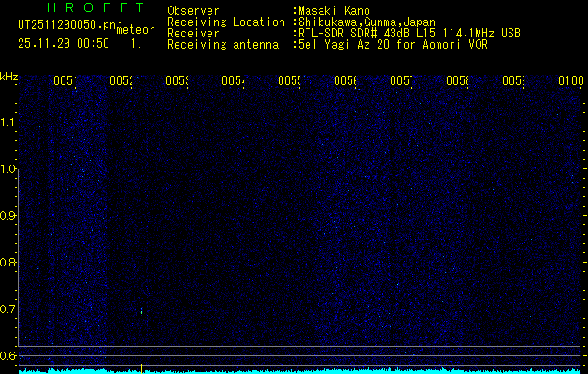The image size is (588, 374).
Task: Click the 0054 time marker
Action: click(233, 80)
